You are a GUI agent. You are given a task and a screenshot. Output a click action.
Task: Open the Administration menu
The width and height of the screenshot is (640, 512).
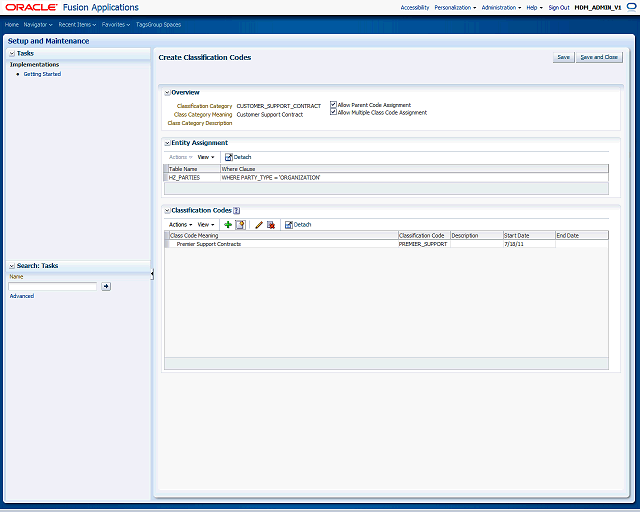click(501, 7)
